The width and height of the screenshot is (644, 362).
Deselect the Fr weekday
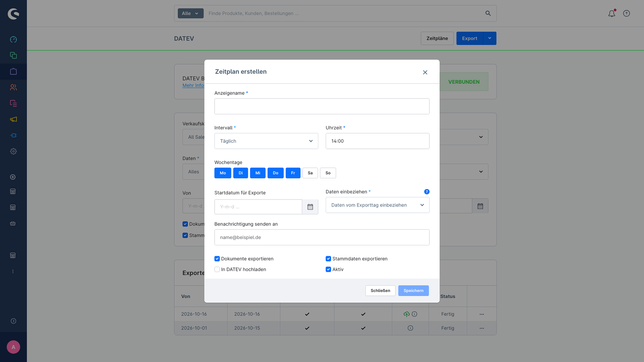pos(293,173)
